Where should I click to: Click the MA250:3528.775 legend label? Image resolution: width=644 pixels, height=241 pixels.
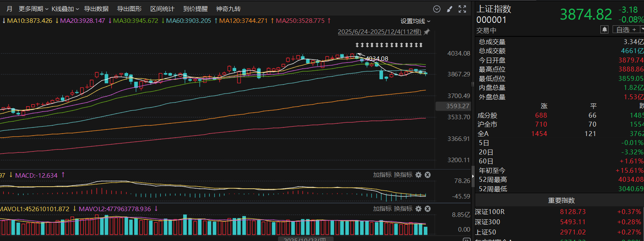point(300,20)
